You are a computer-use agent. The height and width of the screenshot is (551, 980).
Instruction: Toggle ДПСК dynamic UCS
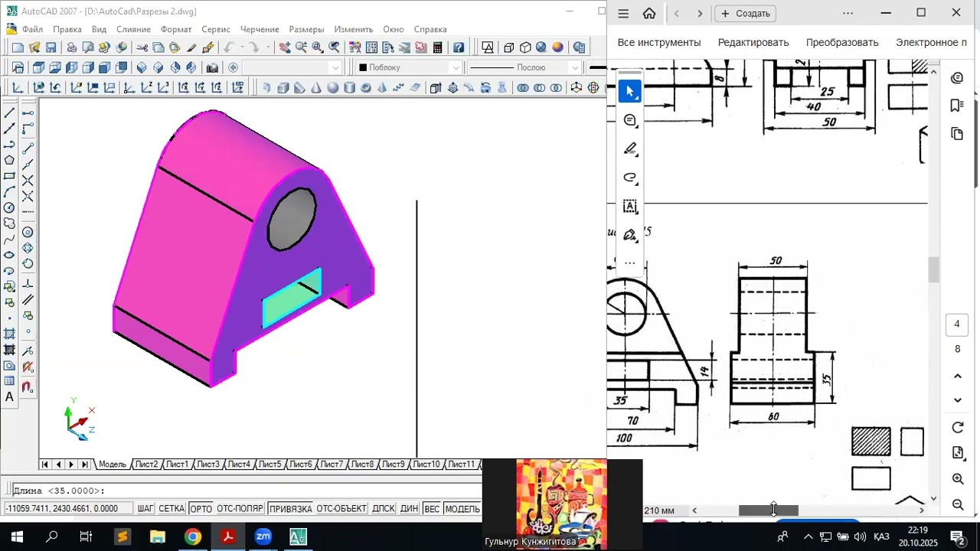pyautogui.click(x=384, y=509)
